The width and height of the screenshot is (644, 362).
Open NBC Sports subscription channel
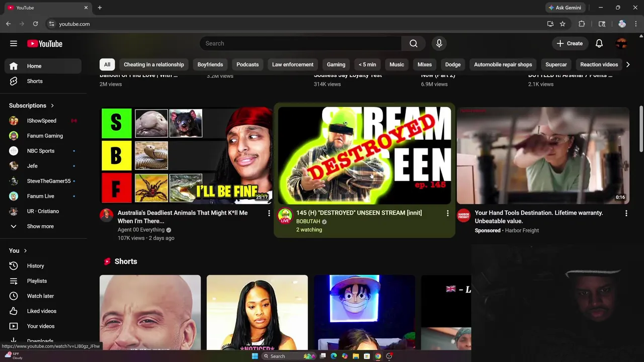pos(43,151)
